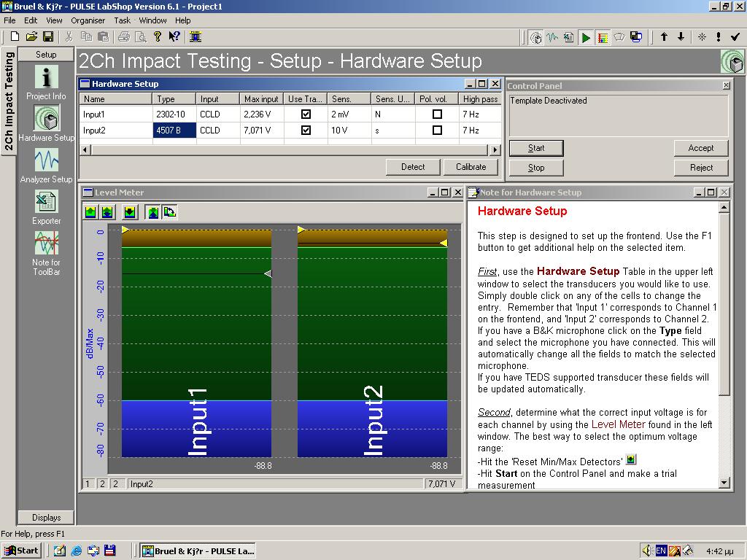Viewport: 747px width, 560px height.
Task: Open a project with the folder icon
Action: click(31, 36)
